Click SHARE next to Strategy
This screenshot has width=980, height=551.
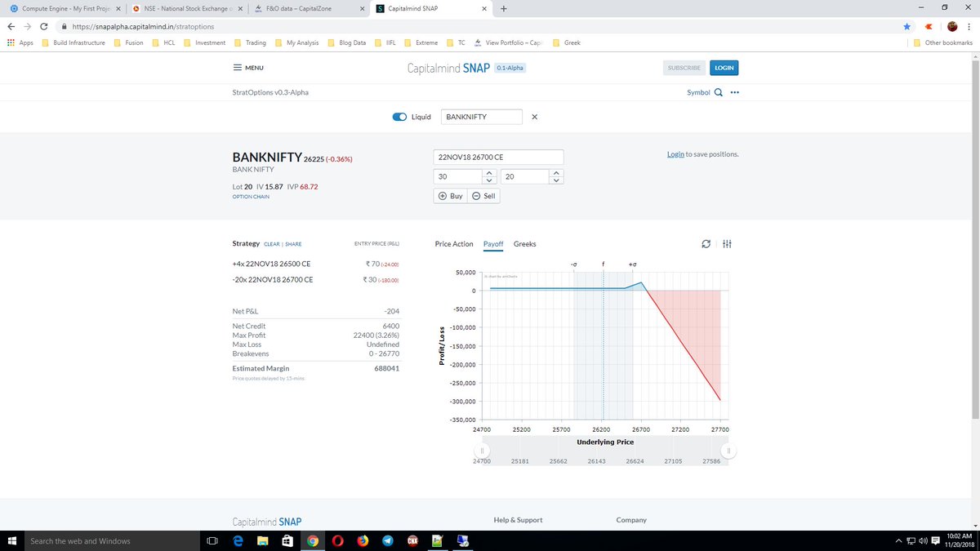coord(293,244)
